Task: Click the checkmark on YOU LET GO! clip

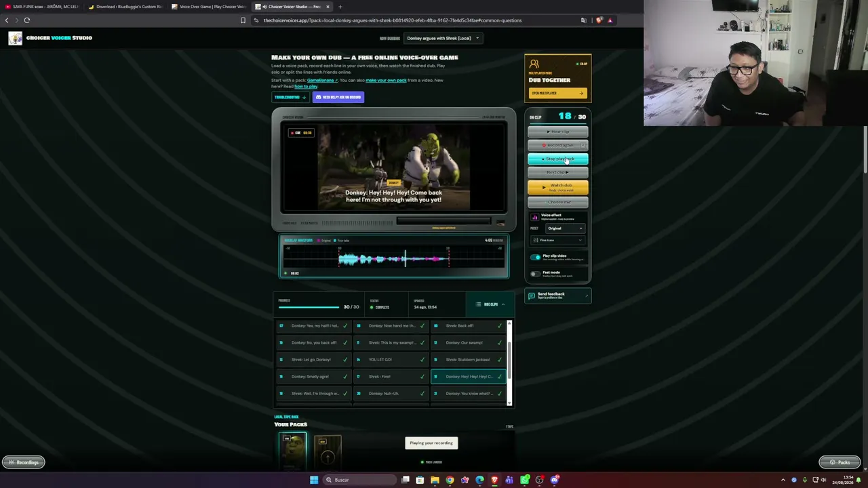Action: tap(422, 360)
